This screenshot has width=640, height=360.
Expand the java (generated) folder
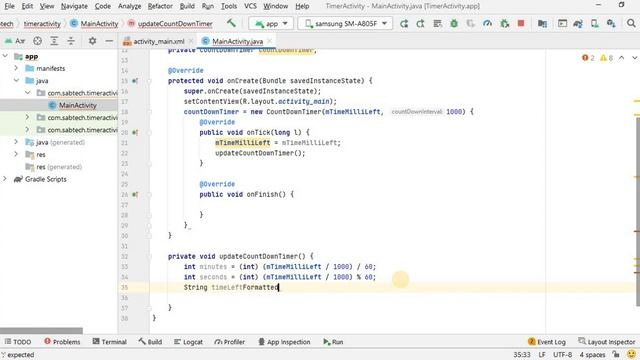click(x=16, y=142)
